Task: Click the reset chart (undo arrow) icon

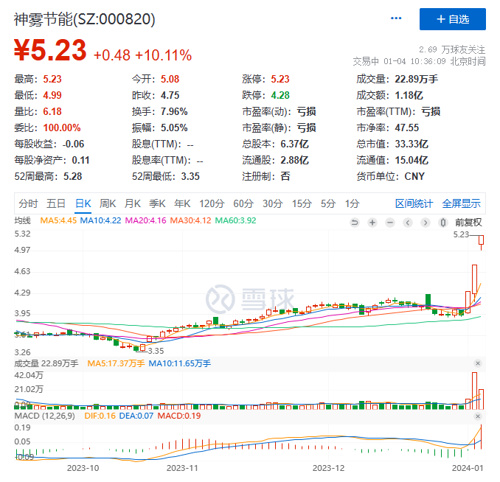Action: coord(355,222)
